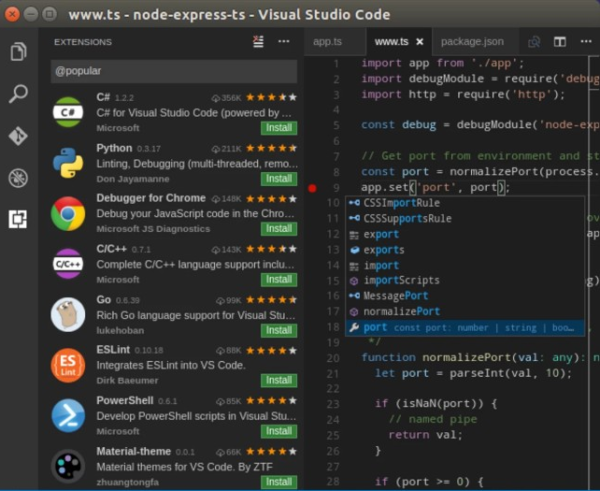Click Python download count 211K
Screen dimensions: 600x491
click(x=226, y=148)
